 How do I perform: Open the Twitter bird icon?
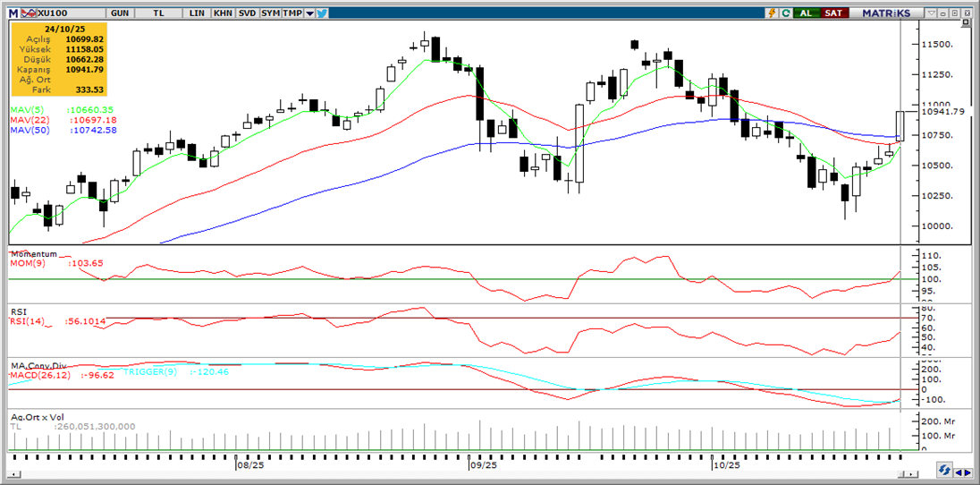click(322, 13)
